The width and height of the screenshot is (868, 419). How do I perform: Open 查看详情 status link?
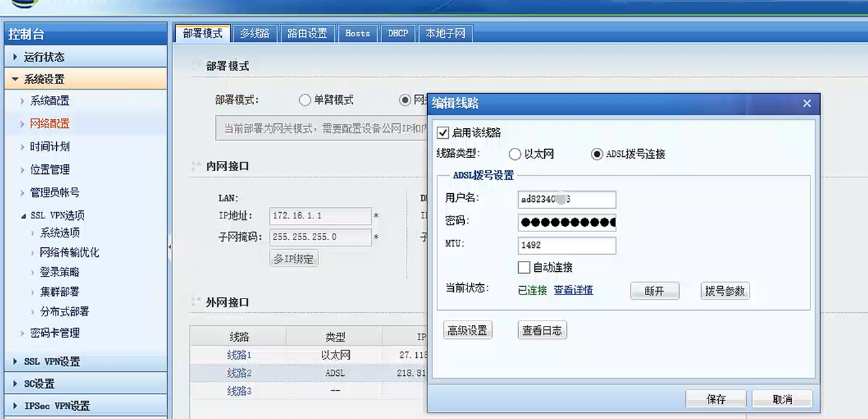click(x=573, y=290)
